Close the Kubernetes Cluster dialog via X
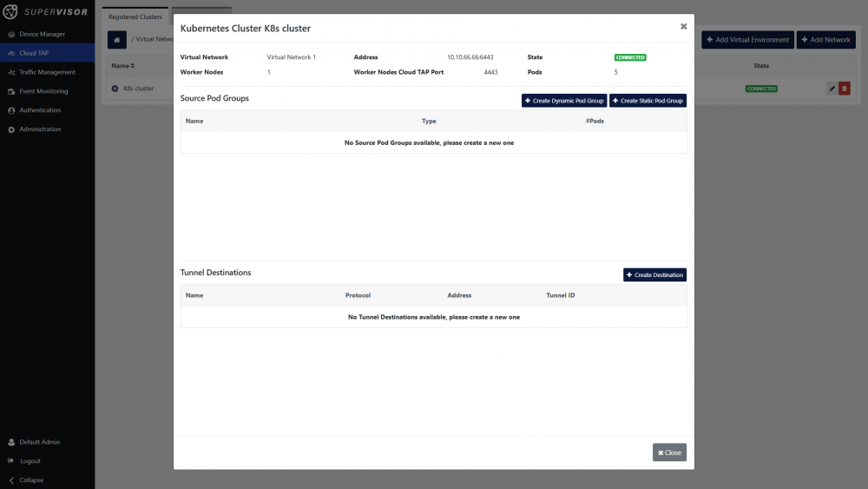Viewport: 868px width, 489px height. 683,27
